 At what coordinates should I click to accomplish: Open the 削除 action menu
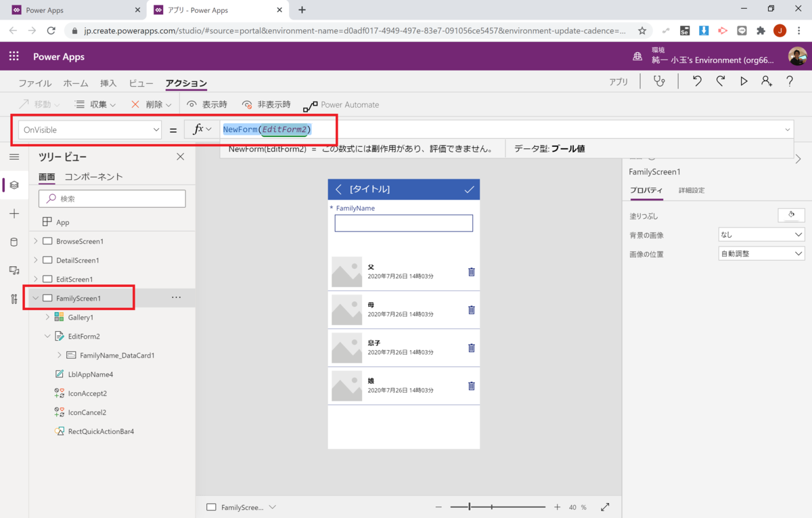coord(152,105)
